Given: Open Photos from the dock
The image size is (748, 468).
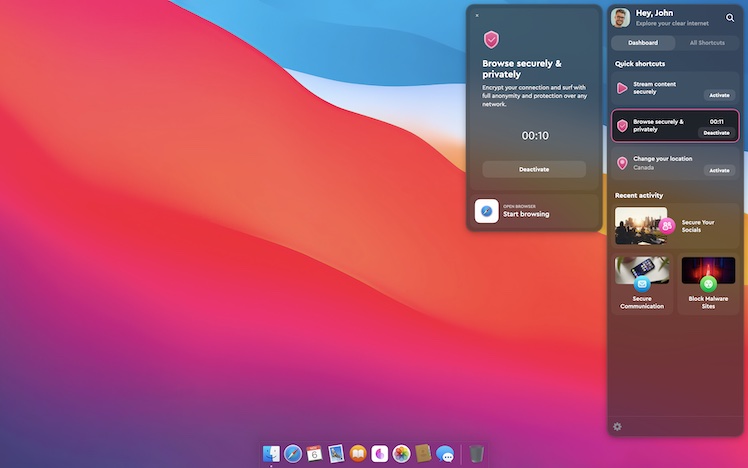Looking at the screenshot, I should (x=401, y=454).
